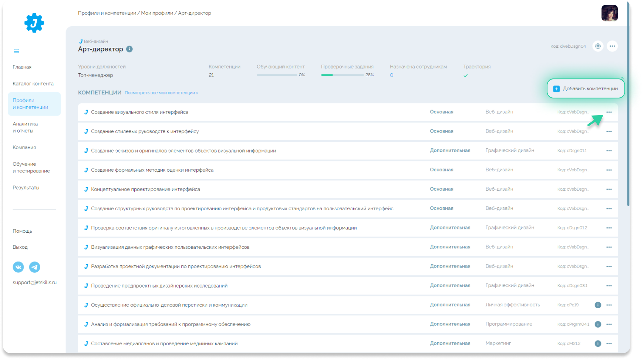Open options for Составление медиапланов row
Viewport: 644px width, 359px height.
(x=609, y=343)
